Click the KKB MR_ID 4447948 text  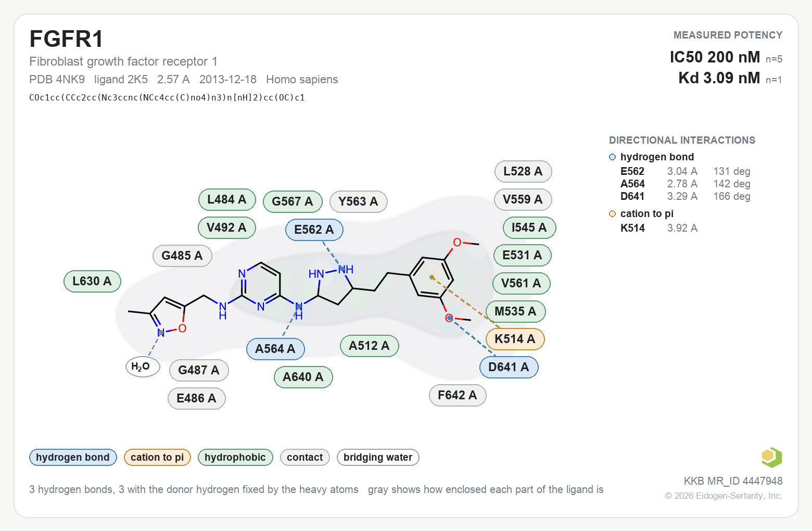click(x=733, y=481)
